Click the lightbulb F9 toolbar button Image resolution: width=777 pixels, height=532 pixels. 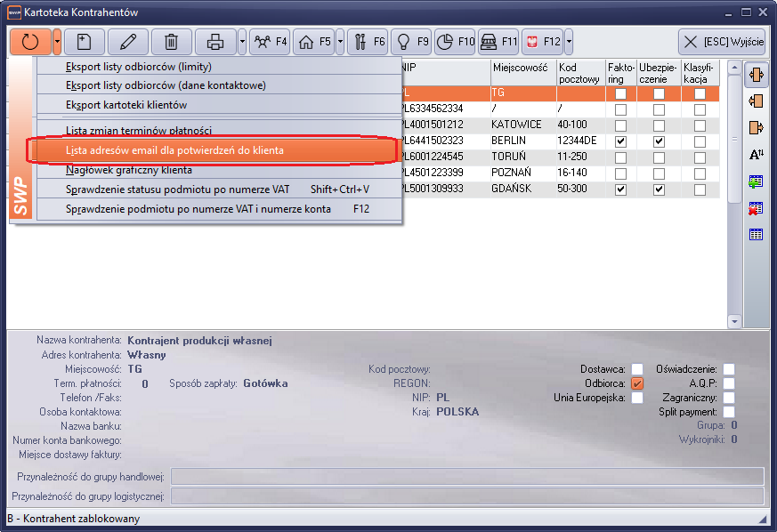[411, 42]
